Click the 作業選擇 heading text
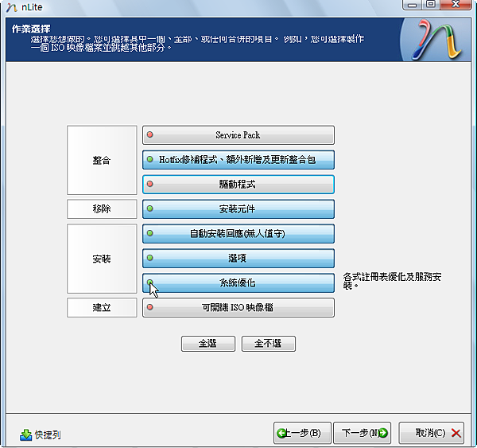 click(x=31, y=29)
